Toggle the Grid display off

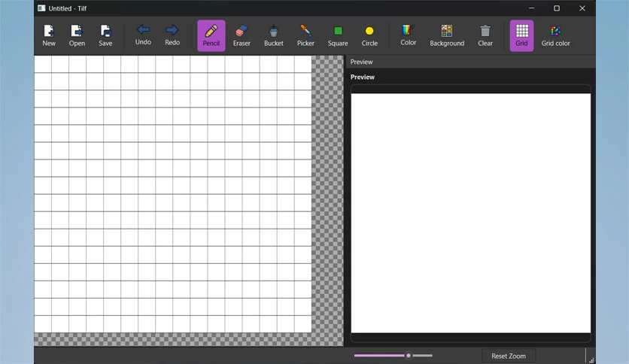pyautogui.click(x=521, y=35)
